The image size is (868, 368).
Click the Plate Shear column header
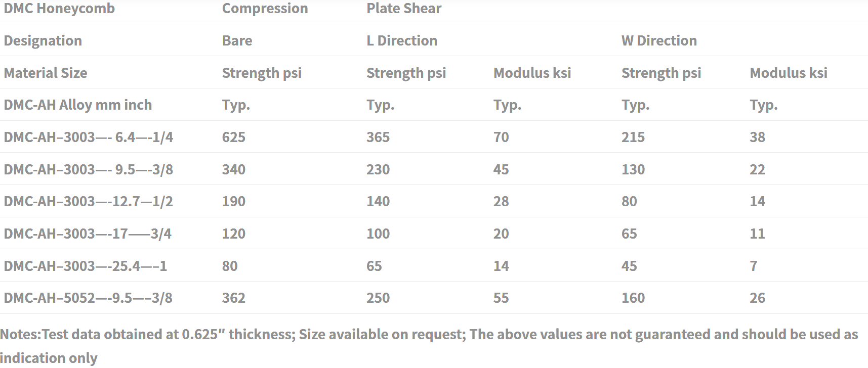click(404, 9)
